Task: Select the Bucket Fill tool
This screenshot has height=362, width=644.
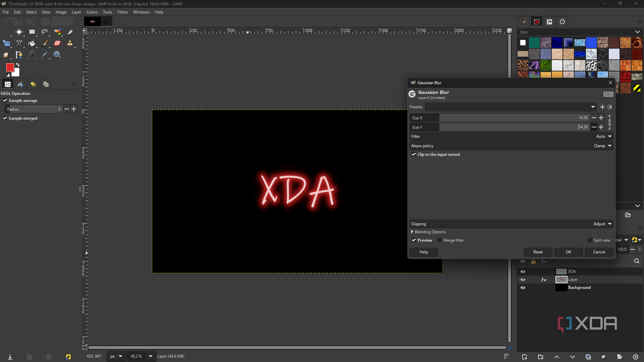Action: pyautogui.click(x=32, y=43)
